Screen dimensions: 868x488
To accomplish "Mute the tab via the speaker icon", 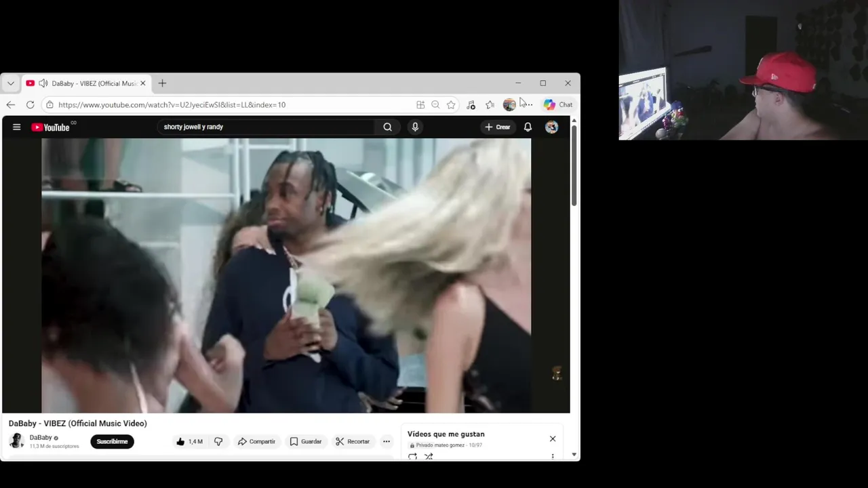I will point(43,83).
